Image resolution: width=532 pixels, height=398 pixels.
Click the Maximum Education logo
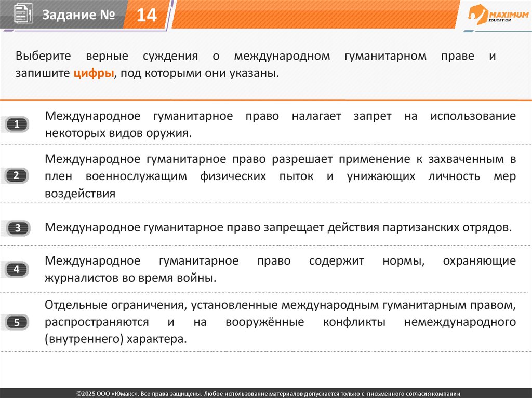498,15
